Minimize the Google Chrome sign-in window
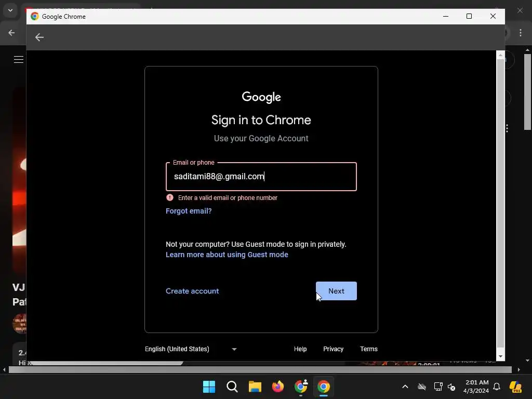 [446, 16]
